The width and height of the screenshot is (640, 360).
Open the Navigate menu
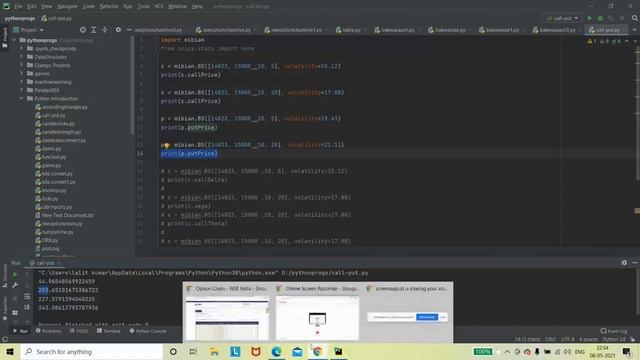pyautogui.click(x=67, y=6)
